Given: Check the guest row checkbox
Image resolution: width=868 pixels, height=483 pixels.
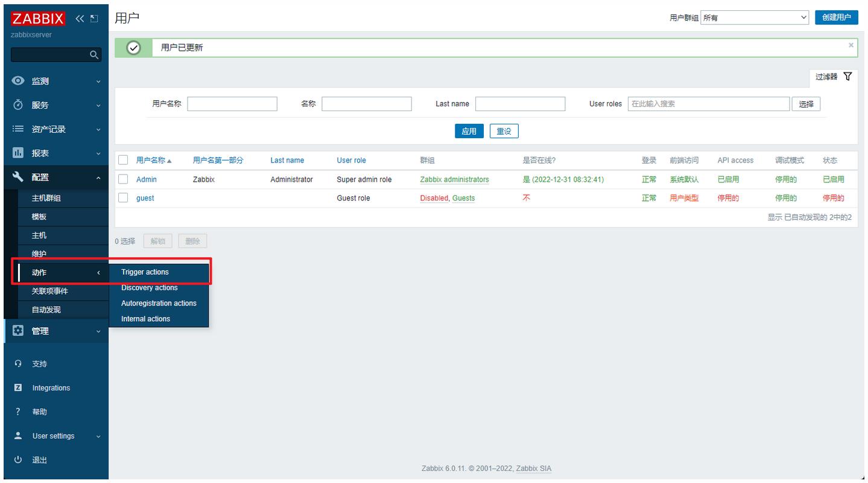Looking at the screenshot, I should [123, 198].
